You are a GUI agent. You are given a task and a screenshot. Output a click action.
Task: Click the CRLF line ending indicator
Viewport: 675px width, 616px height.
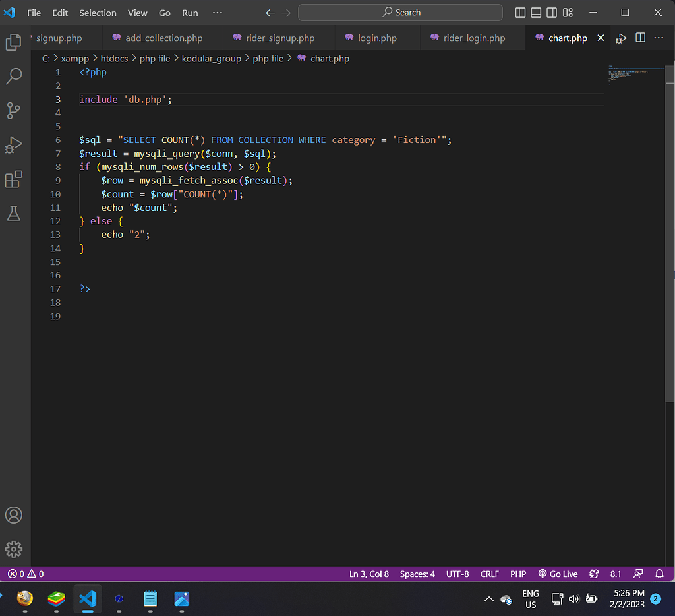click(x=489, y=574)
